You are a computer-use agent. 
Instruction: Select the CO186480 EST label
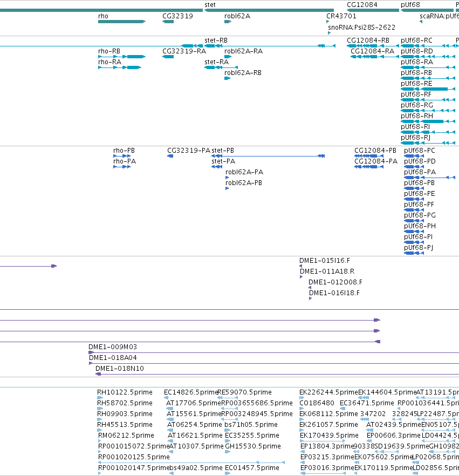click(317, 403)
